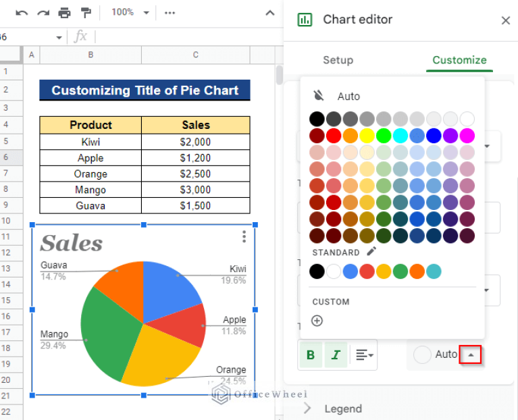Select the bright yellow color swatch
The height and width of the screenshot is (420, 518).
pyautogui.click(x=367, y=136)
